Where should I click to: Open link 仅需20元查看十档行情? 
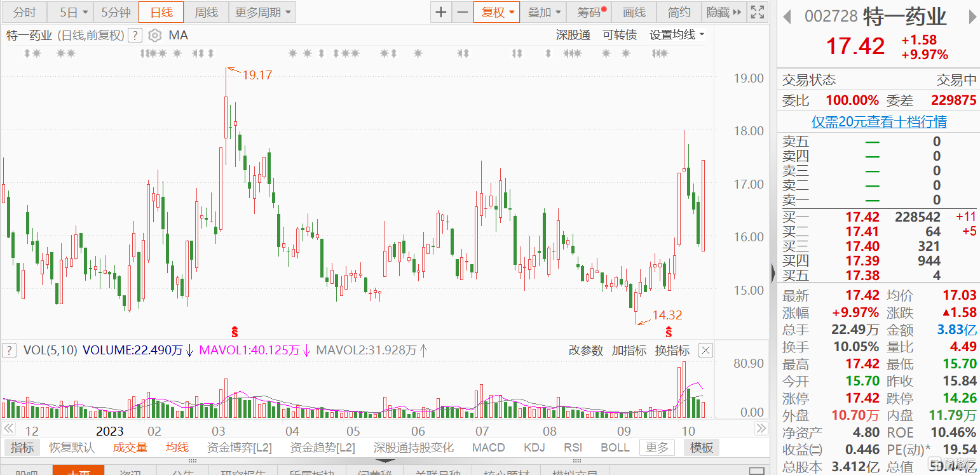pyautogui.click(x=879, y=121)
